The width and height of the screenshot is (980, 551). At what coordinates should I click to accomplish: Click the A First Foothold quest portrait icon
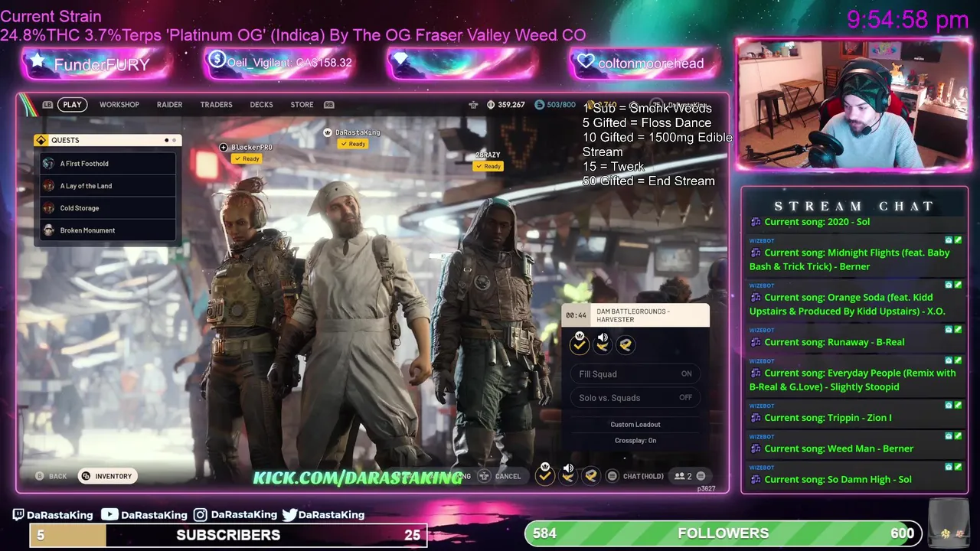pos(48,164)
